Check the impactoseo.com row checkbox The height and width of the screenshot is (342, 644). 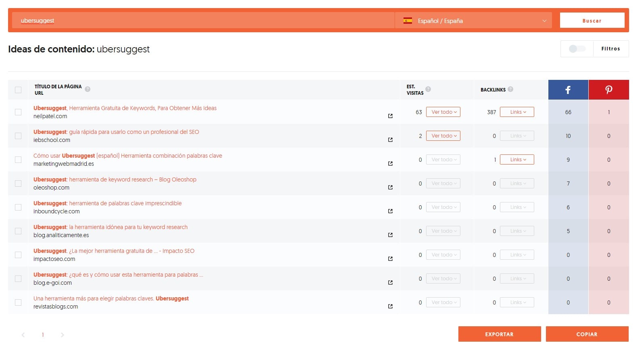coord(18,255)
